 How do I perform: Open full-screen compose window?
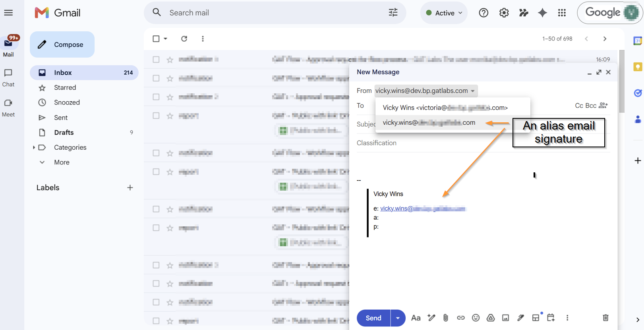tap(599, 72)
